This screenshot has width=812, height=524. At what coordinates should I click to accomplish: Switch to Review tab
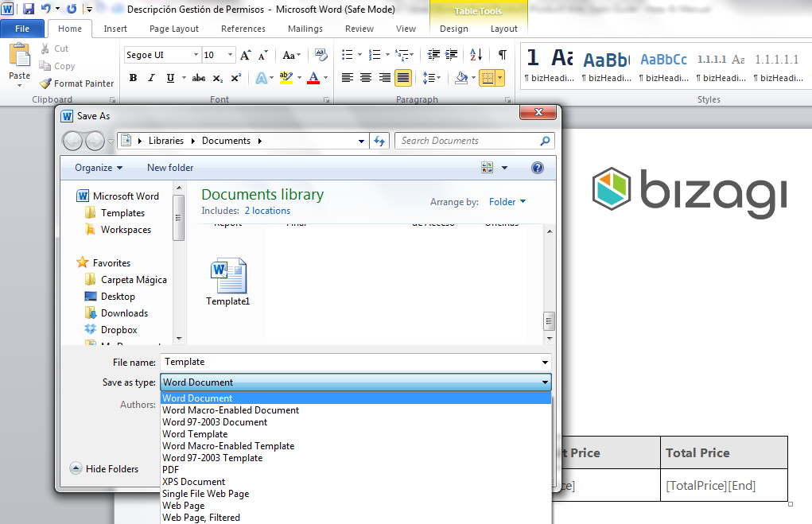359,29
